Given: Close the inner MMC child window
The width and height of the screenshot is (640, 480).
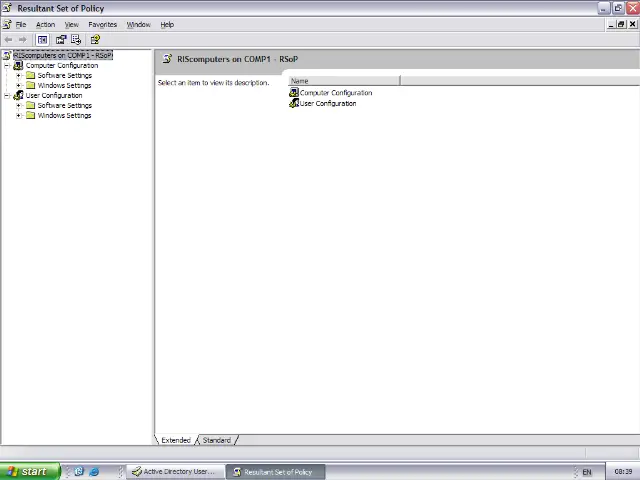Looking at the screenshot, I should click(x=632, y=24).
